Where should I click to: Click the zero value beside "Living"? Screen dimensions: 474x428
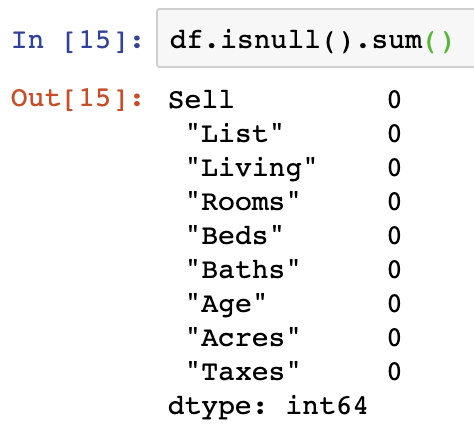click(394, 168)
